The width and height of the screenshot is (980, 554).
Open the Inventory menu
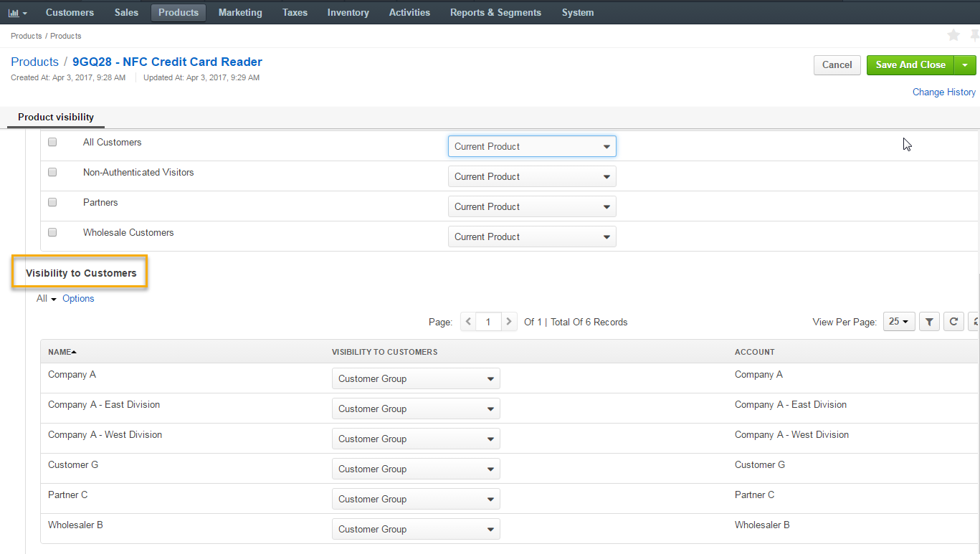tap(348, 13)
